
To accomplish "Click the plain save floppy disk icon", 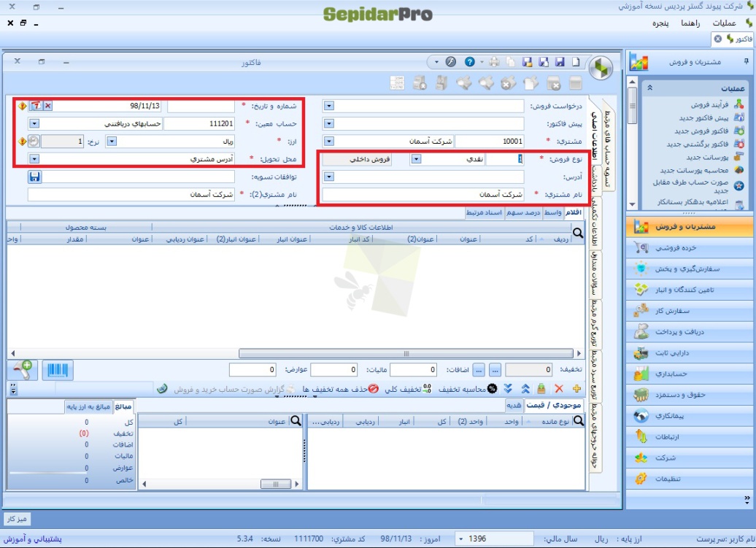I will tap(560, 62).
